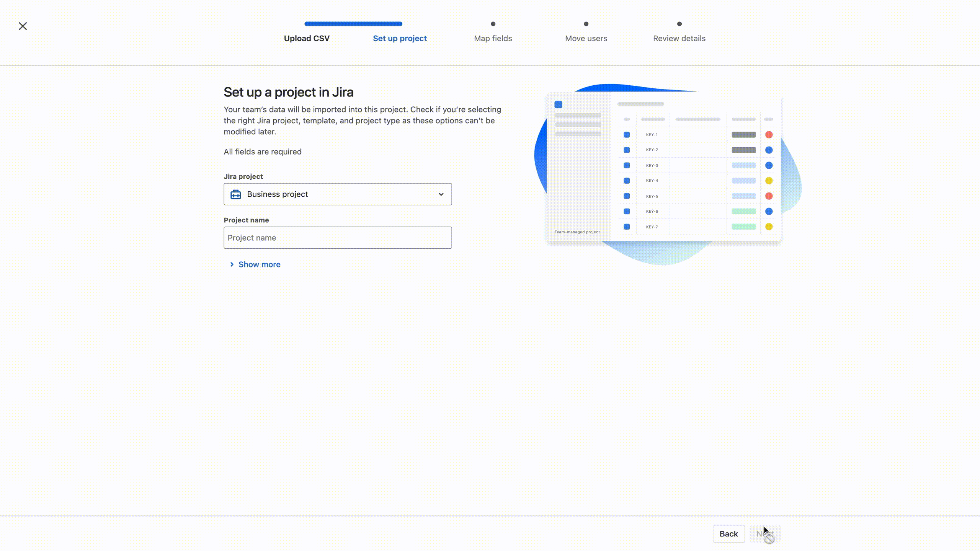Click the blue progress bar at top
980x551 pixels.
pos(353,24)
